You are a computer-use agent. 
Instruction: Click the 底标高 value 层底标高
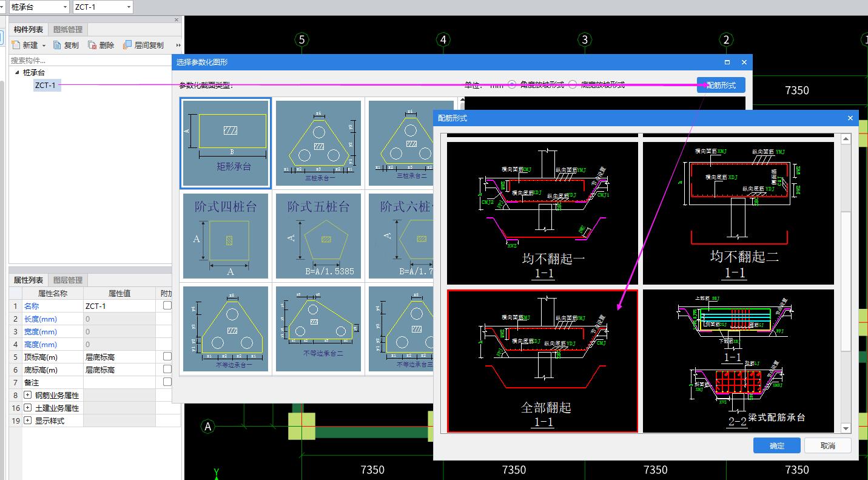pyautogui.click(x=119, y=370)
